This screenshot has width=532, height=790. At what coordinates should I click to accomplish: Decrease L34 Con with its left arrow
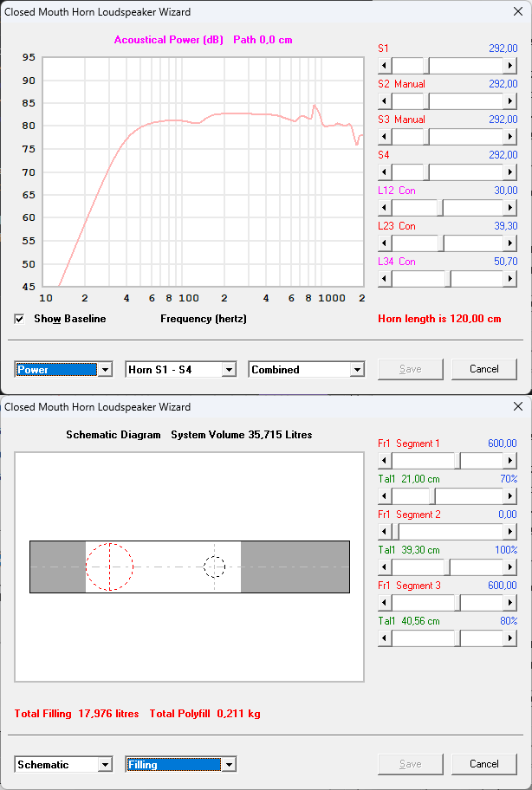[x=385, y=279]
